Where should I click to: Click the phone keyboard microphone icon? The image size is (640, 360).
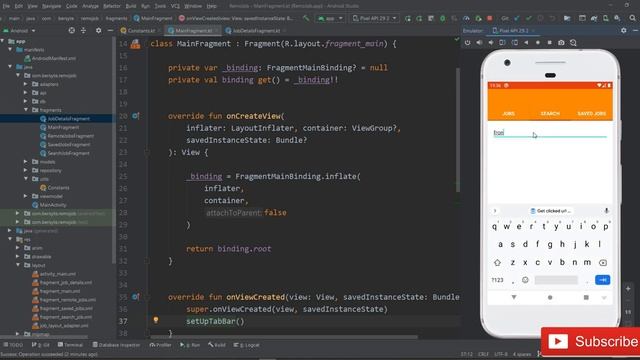[607, 211]
